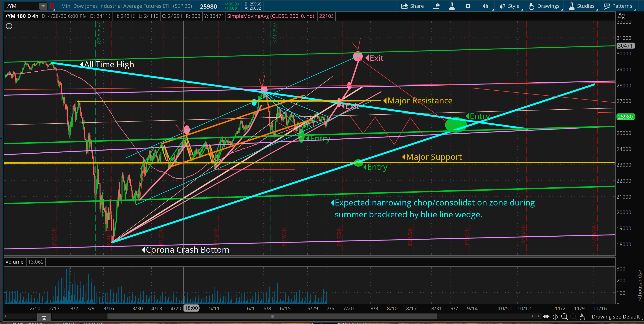Expand the /YM symbol selector dropdown
This screenshot has width=644, height=324.
coord(43,6)
